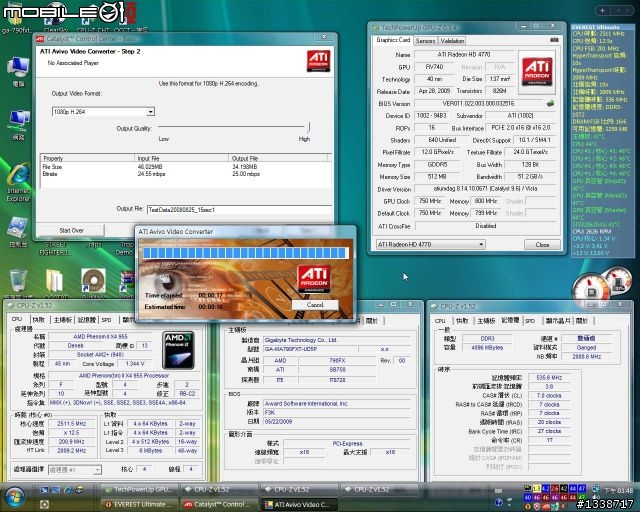Click the ATI logo in Avivo Step 2 window
The height and width of the screenshot is (512, 640).
[x=318, y=61]
